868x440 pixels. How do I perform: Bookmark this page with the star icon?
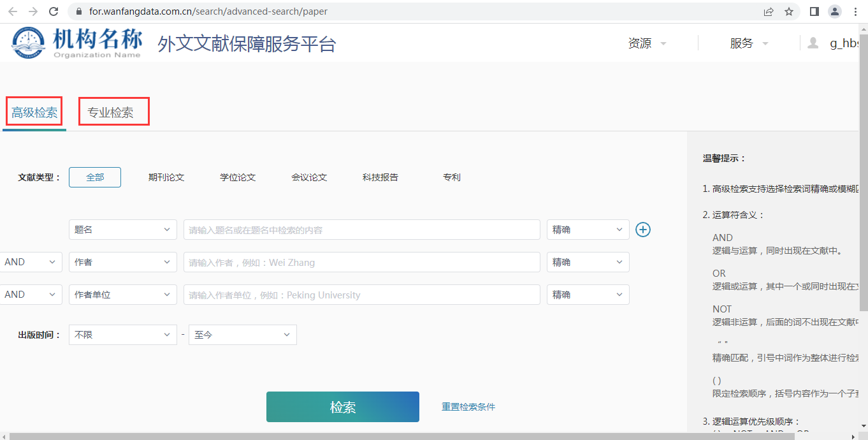coord(789,11)
